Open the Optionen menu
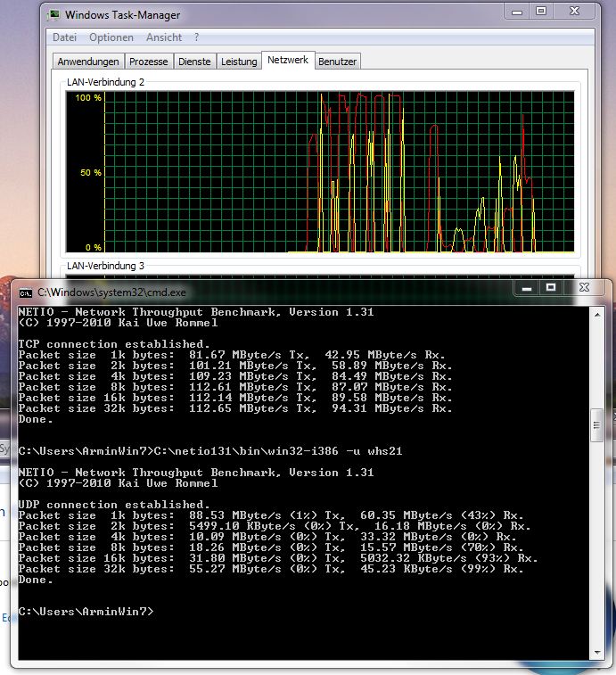The height and width of the screenshot is (675, 616). [x=111, y=37]
